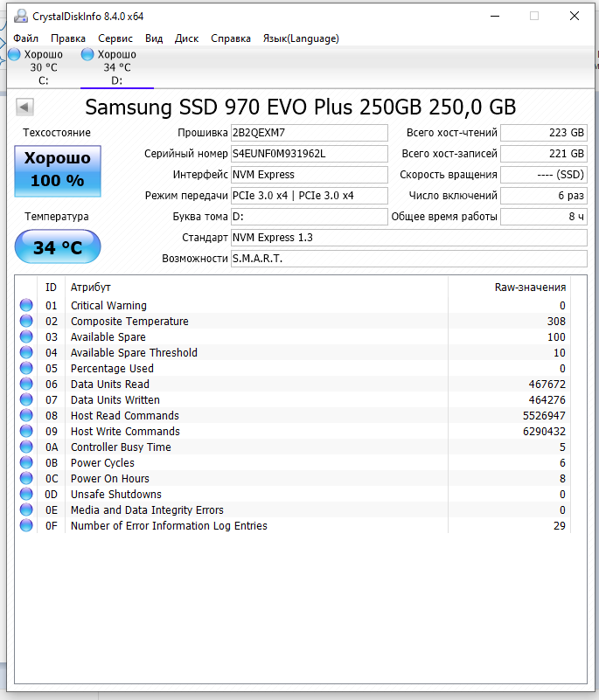Click raw value 29 for Error Information Log
Image resolution: width=599 pixels, height=700 pixels.
click(560, 525)
